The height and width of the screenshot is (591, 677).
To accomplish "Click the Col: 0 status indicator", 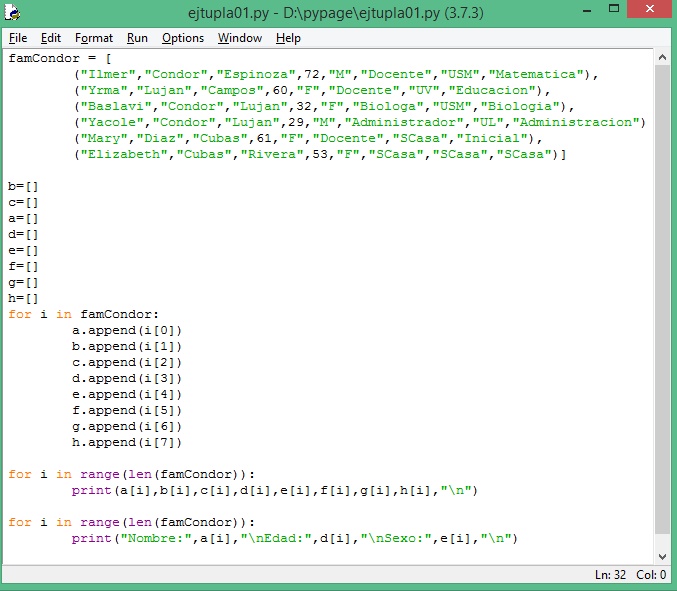I will click(651, 575).
